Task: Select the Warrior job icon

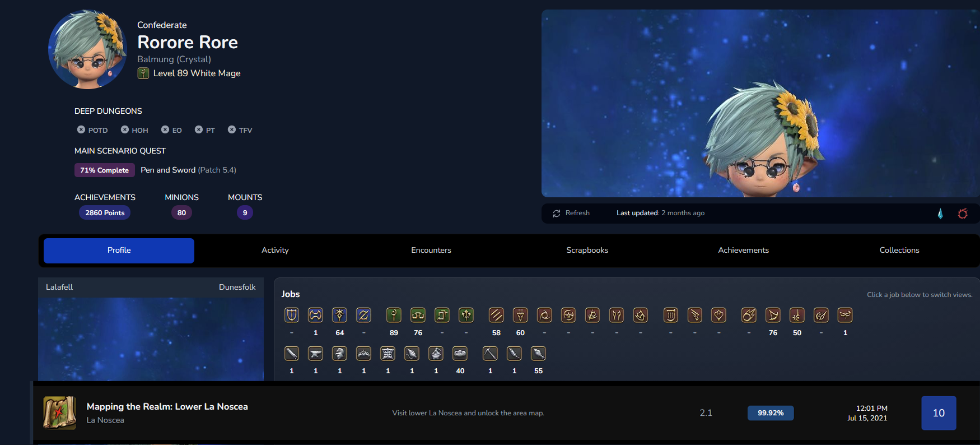Action: coord(316,315)
